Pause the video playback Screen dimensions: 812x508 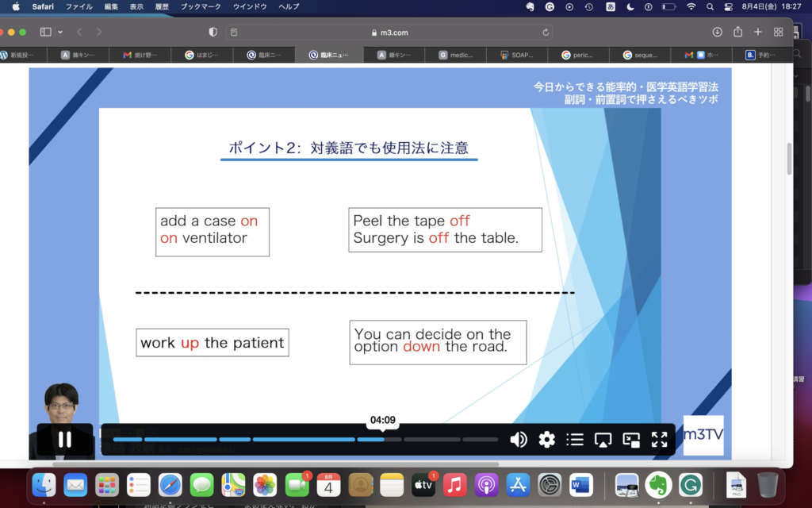64,439
